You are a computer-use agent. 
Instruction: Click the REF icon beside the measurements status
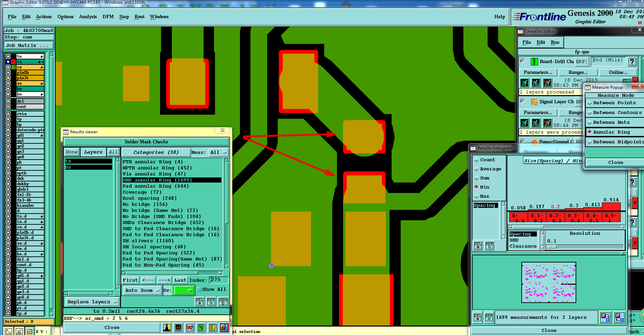click(x=489, y=317)
